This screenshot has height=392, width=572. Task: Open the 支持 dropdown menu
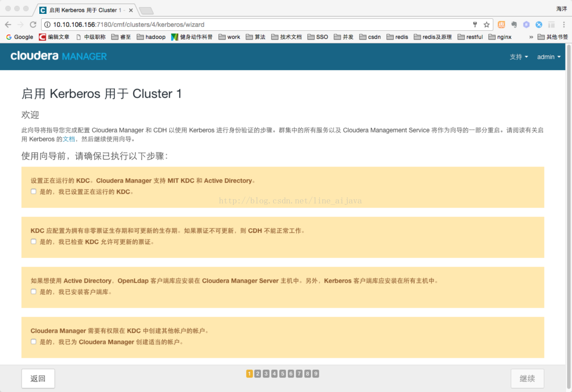[519, 57]
